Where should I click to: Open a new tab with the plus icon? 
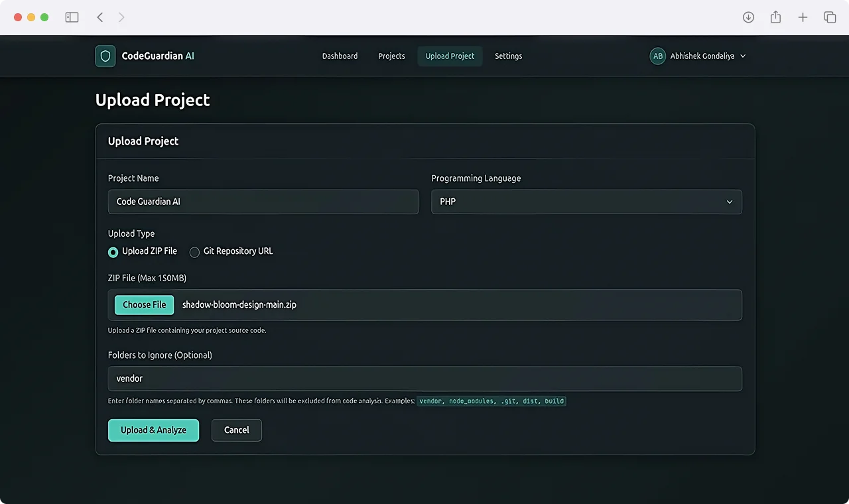(x=803, y=17)
